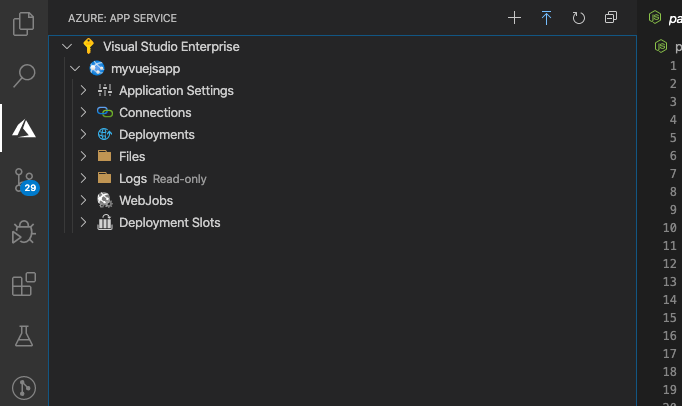Open the Extensions view icon
The width and height of the screenshot is (682, 406).
tap(23, 284)
